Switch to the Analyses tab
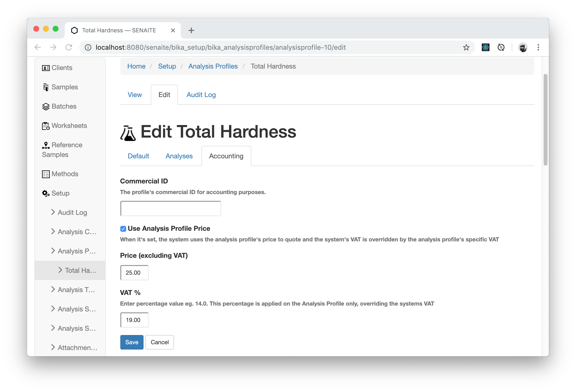576x392 pixels. tap(179, 156)
